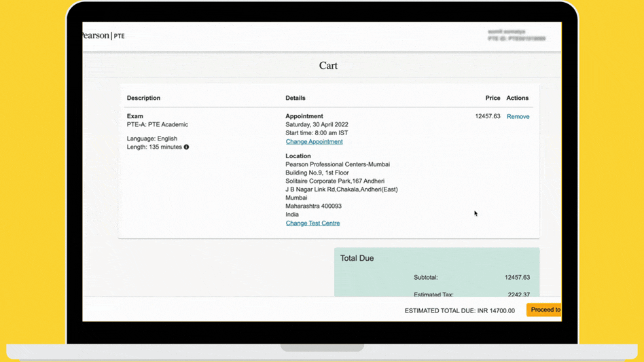Click the Price column header
644x362 pixels.
(493, 98)
